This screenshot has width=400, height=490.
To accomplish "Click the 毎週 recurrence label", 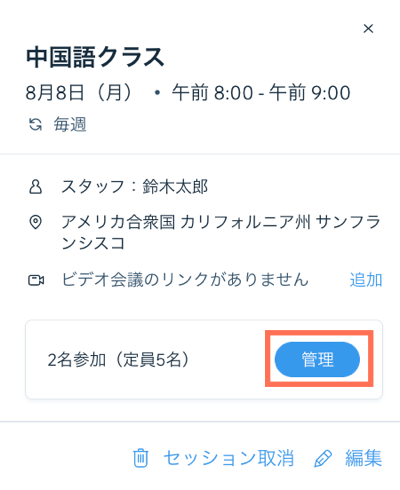I will 70,125.
